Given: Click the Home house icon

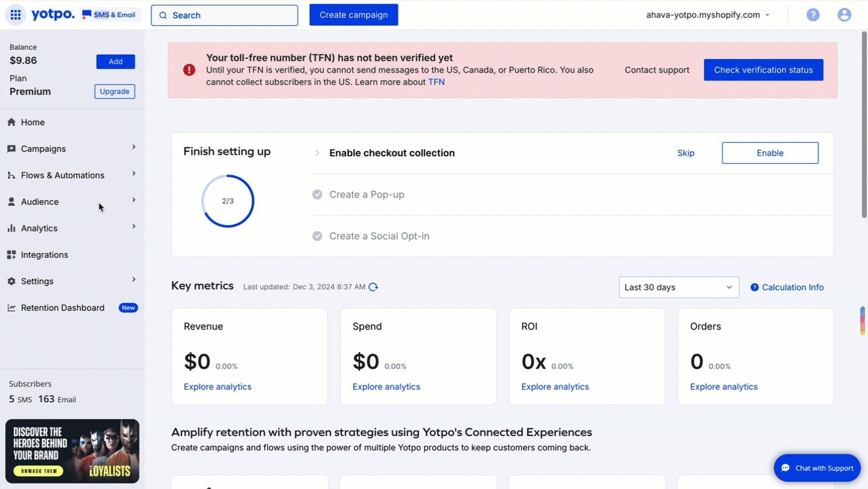Looking at the screenshot, I should (11, 122).
